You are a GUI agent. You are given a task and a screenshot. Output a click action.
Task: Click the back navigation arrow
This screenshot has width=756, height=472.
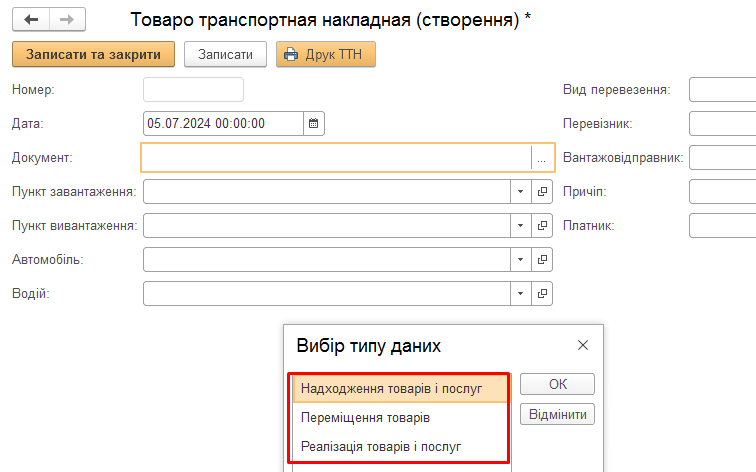coord(31,19)
